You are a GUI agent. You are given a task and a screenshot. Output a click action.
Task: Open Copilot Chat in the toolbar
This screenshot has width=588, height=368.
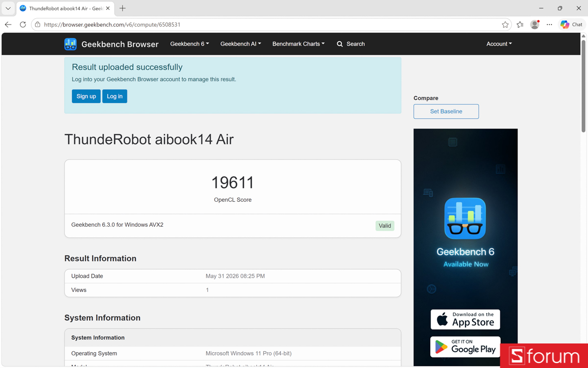[571, 25]
